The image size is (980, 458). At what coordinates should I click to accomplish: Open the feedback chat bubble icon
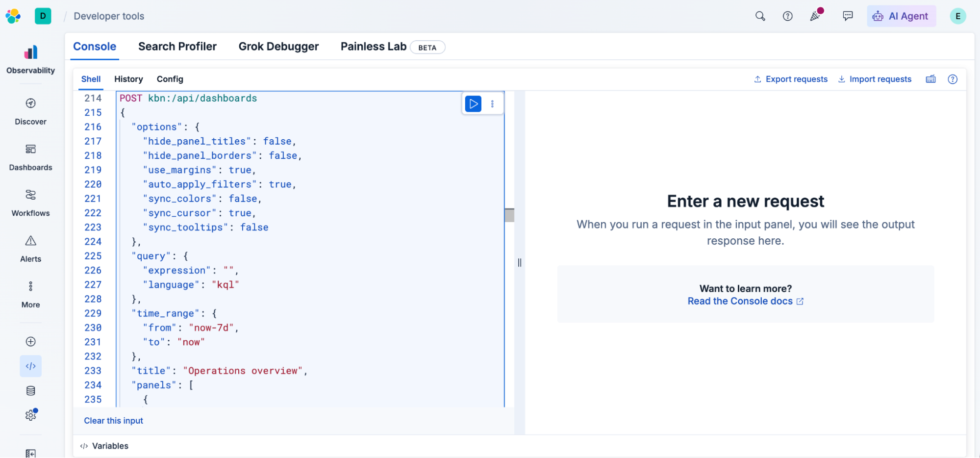point(848,16)
